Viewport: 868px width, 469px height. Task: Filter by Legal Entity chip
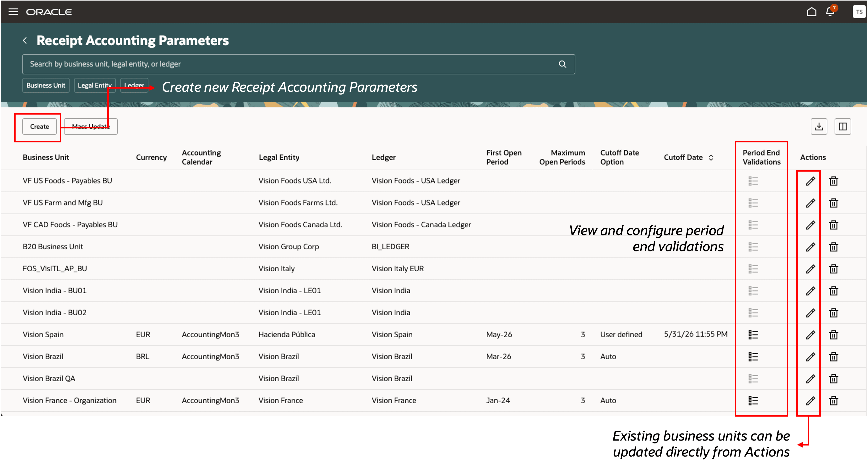[95, 85]
